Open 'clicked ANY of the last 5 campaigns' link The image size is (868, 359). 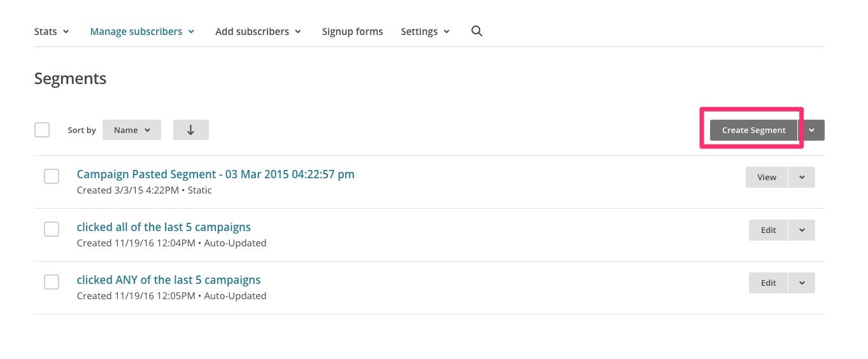pos(169,280)
